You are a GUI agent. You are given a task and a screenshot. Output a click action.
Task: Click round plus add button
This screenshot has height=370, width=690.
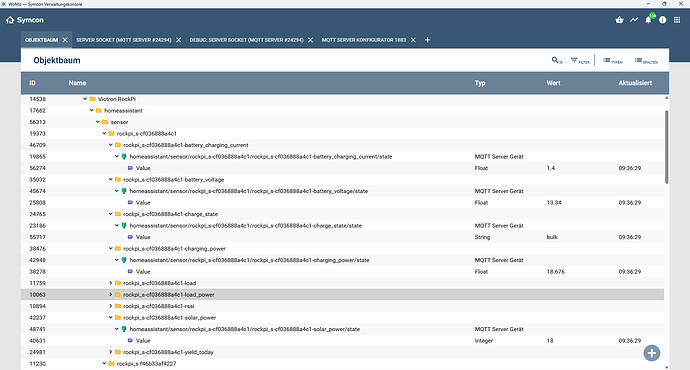point(652,353)
